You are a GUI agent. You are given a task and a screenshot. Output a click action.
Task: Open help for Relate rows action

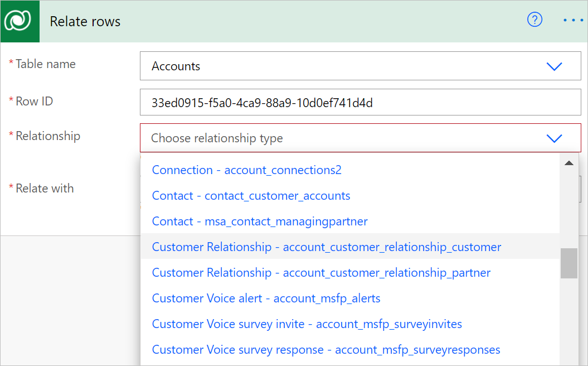point(534,20)
